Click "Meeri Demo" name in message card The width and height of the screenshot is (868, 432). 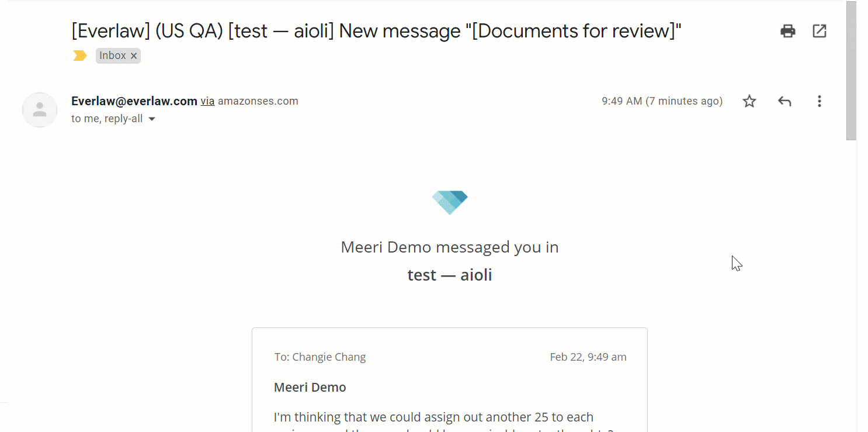310,387
